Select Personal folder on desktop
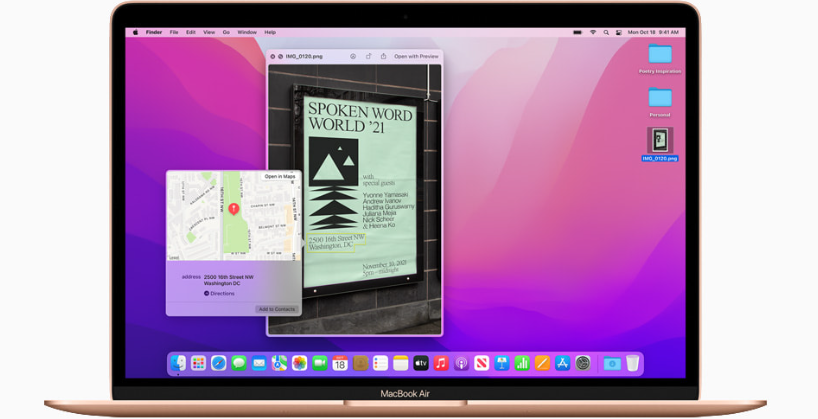Viewport: 818px width, 419px height. pyautogui.click(x=660, y=102)
